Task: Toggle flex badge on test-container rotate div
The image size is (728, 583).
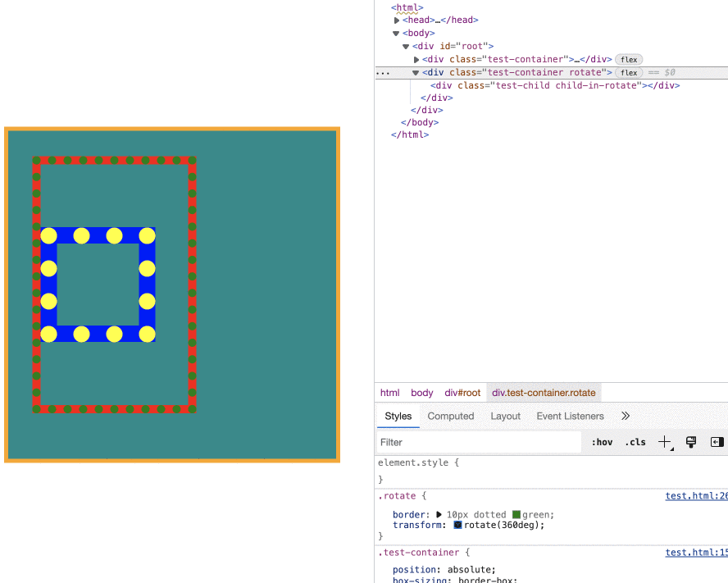Action: click(629, 72)
